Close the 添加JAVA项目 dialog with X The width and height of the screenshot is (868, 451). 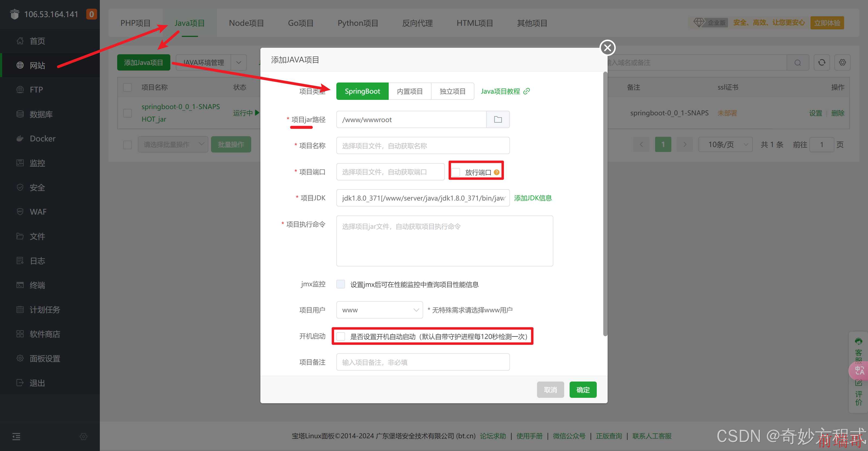tap(608, 48)
